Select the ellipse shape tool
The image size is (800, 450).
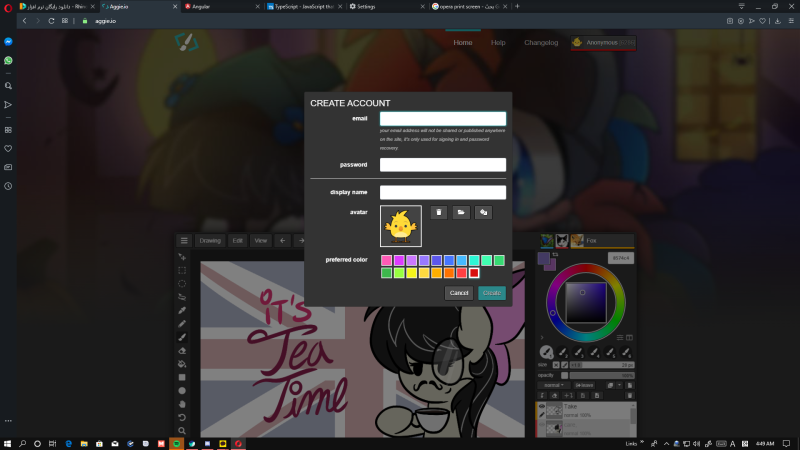(182, 390)
